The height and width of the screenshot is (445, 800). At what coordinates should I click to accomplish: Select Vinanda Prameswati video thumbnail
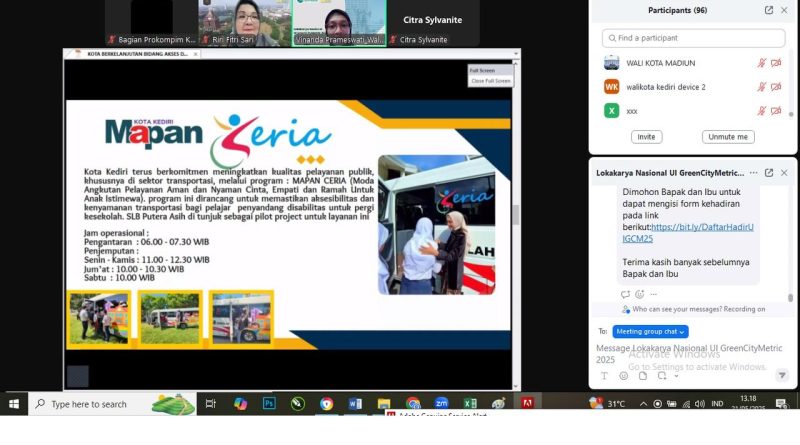click(339, 23)
